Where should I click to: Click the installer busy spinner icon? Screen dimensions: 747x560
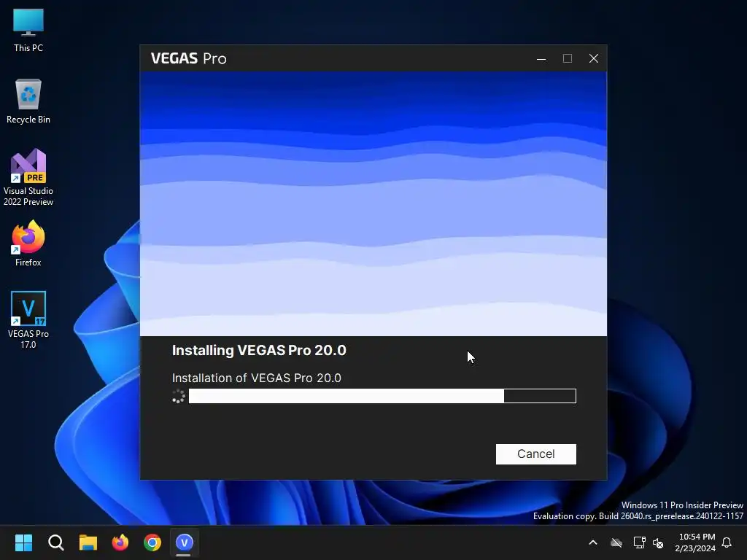(x=178, y=396)
